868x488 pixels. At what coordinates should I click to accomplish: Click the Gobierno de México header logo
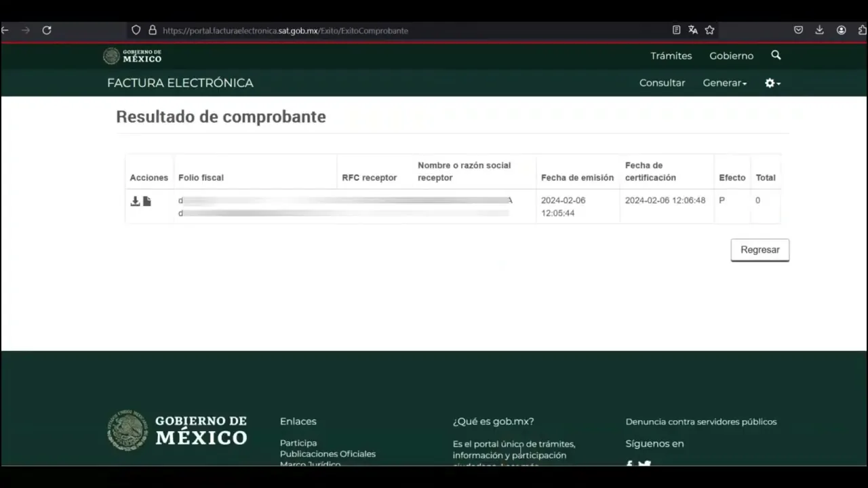132,56
